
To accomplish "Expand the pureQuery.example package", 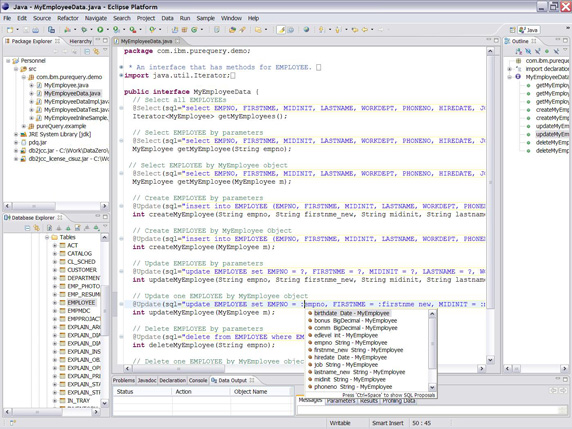I will click(x=24, y=126).
